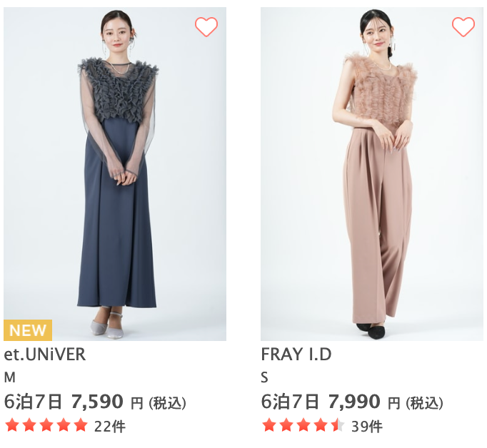Open the 39件 reviews count
This screenshot has width=487, height=448.
[367, 427]
